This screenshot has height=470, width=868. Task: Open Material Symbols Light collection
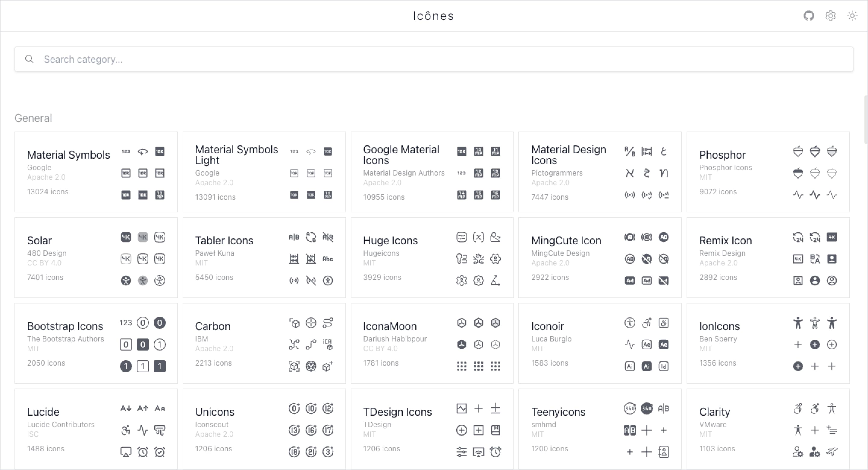237,155
